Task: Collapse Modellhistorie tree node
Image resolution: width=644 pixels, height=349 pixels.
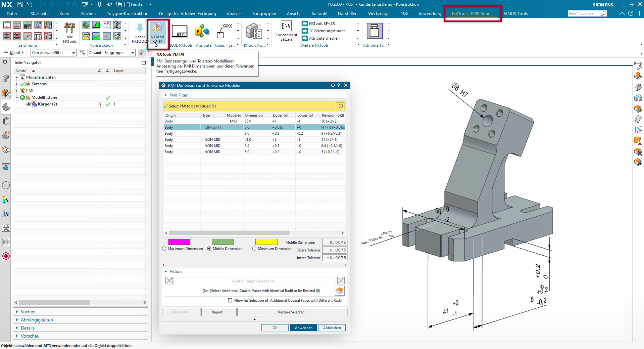Action: (x=16, y=97)
